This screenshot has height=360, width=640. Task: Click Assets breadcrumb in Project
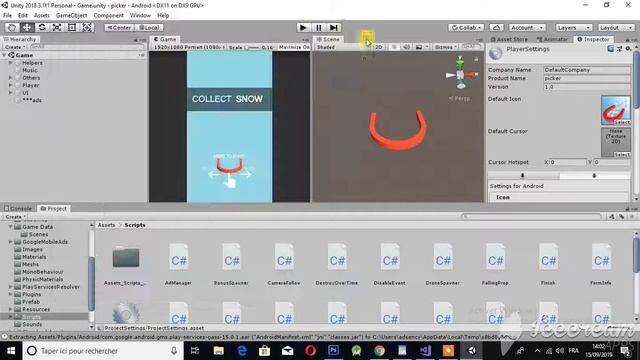pos(106,225)
